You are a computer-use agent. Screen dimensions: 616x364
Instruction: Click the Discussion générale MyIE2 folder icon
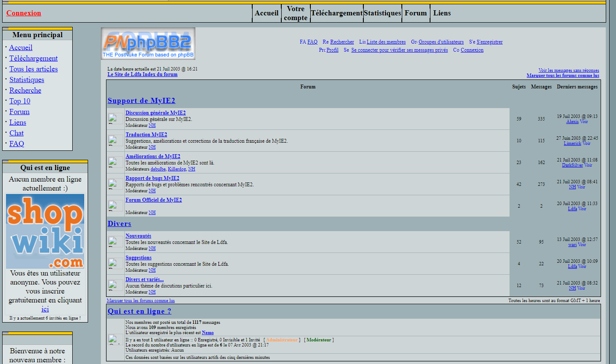[115, 119]
